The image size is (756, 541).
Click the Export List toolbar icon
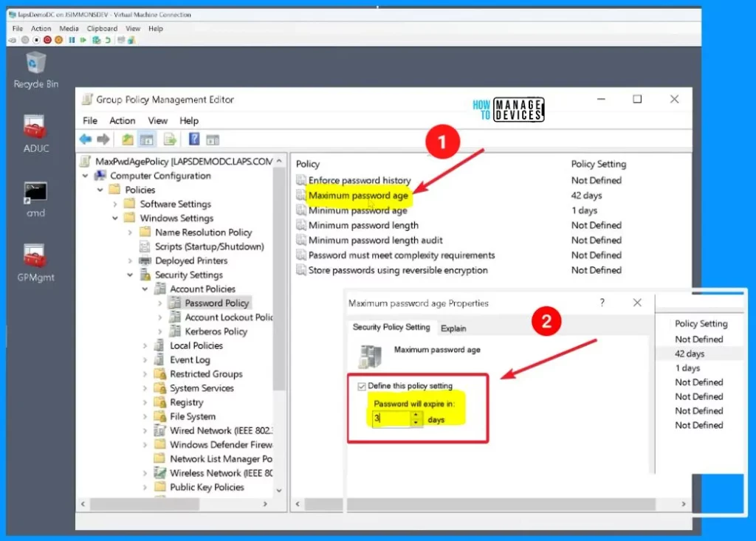click(x=170, y=139)
